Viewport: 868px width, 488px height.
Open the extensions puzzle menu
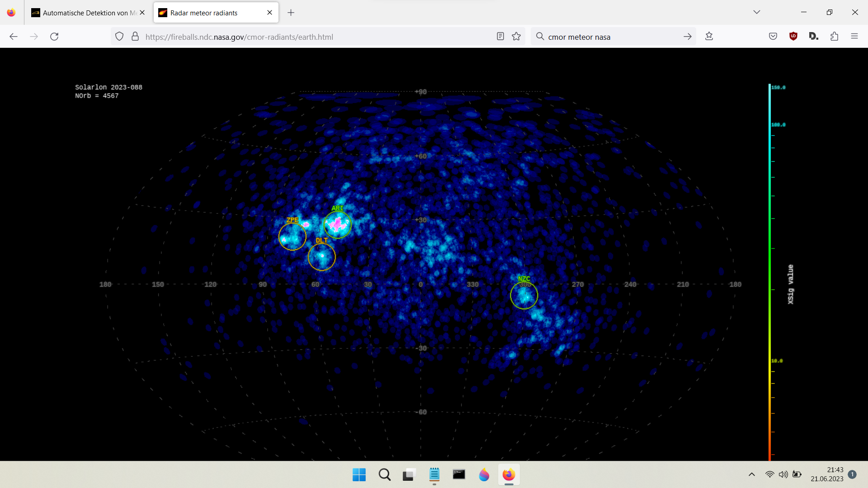tap(834, 37)
